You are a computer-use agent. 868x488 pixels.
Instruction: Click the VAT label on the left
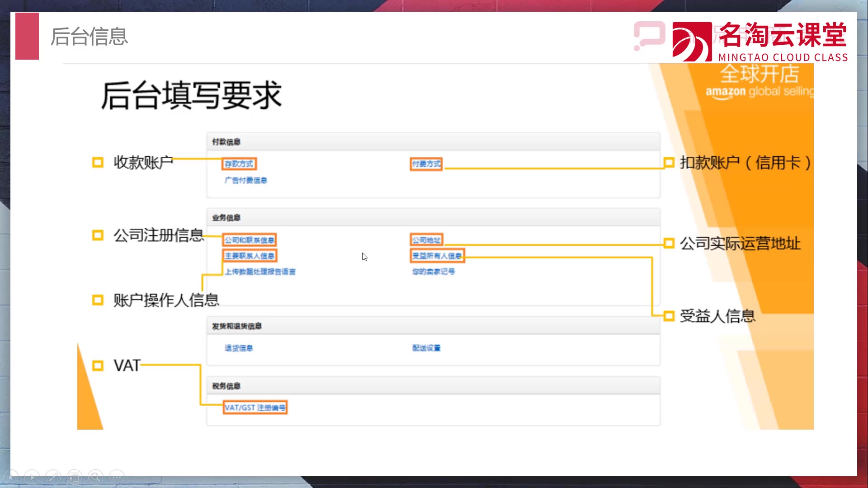(x=127, y=366)
